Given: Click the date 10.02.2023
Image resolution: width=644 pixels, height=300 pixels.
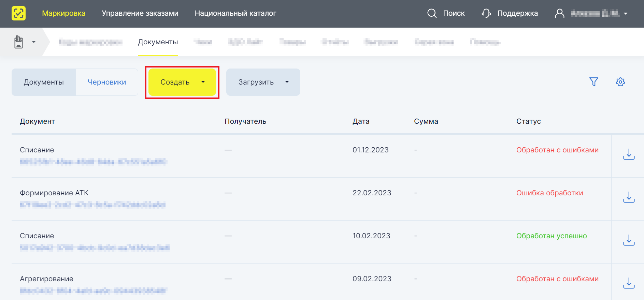Looking at the screenshot, I should click(x=371, y=236).
